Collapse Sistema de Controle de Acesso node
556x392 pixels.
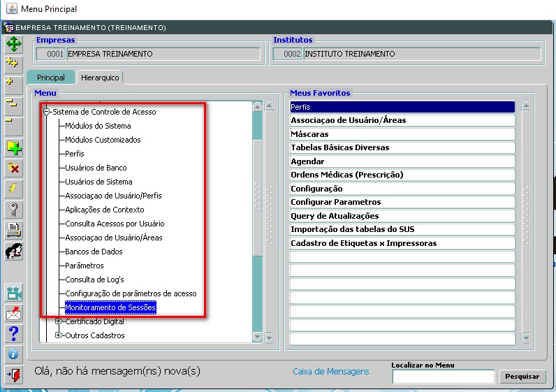click(x=46, y=112)
